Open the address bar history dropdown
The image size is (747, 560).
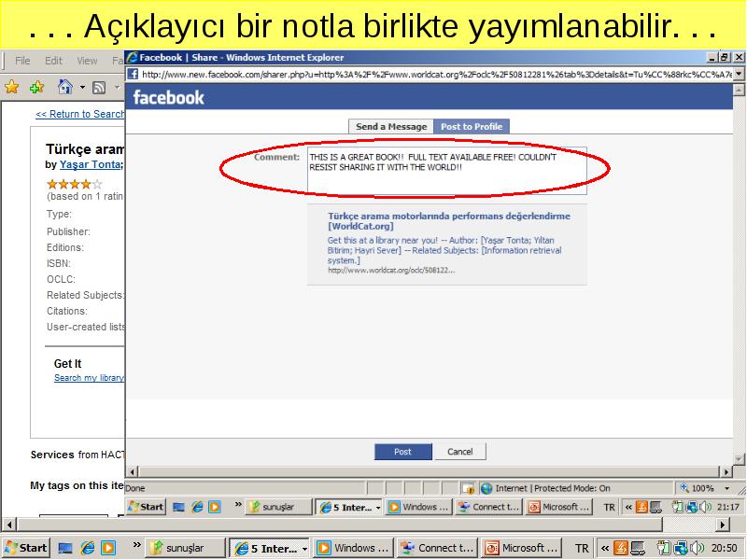pyautogui.click(x=739, y=74)
